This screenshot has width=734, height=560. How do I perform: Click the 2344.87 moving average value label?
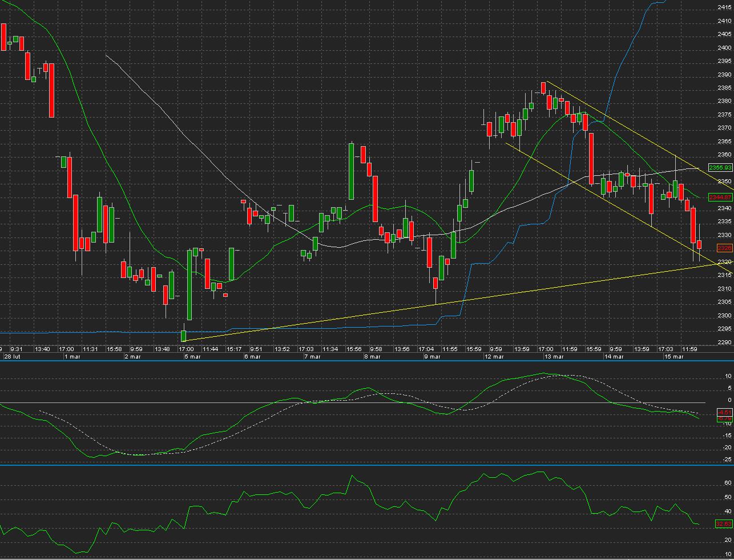pos(720,197)
